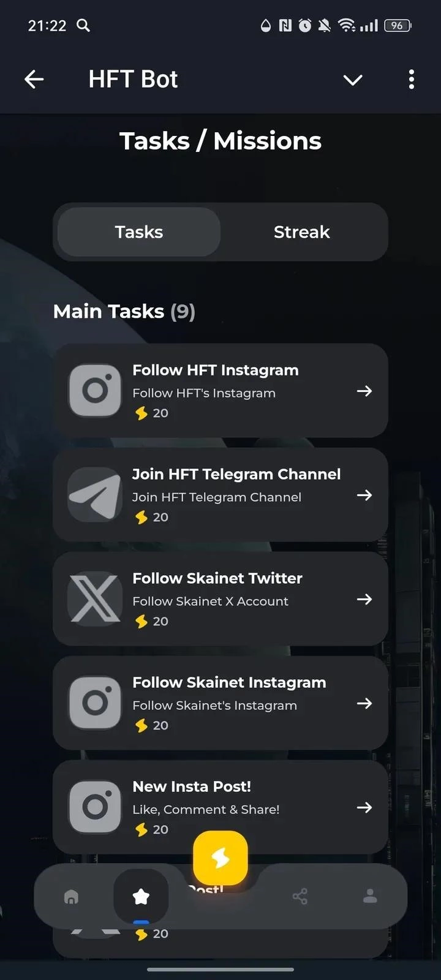Click the Instagram icon for Follow Skainet Instagram

(95, 703)
